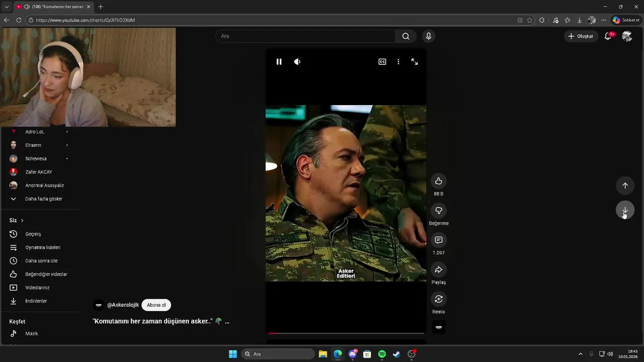Subscribe with the Abone ol button
The image size is (644, 362).
pos(156,305)
